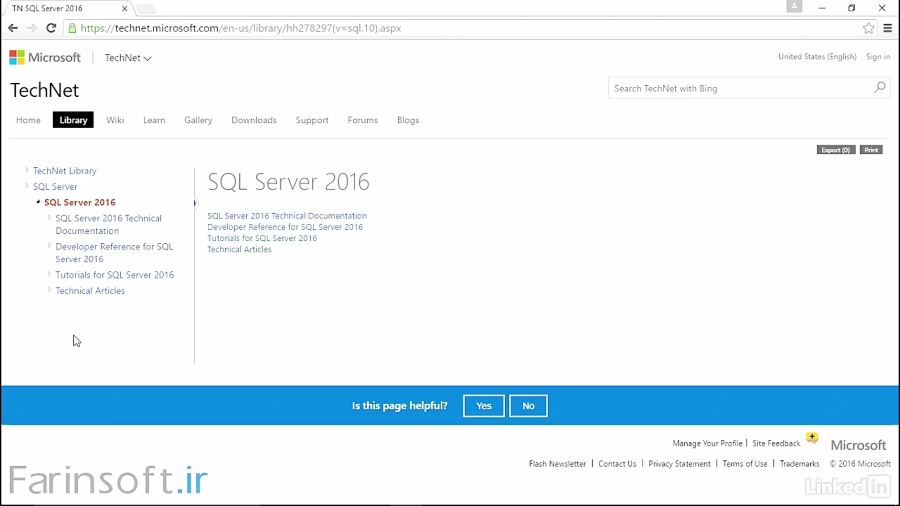The width and height of the screenshot is (900, 506).
Task: Open Developer Reference for SQL Server 2016 content link
Action: [285, 227]
